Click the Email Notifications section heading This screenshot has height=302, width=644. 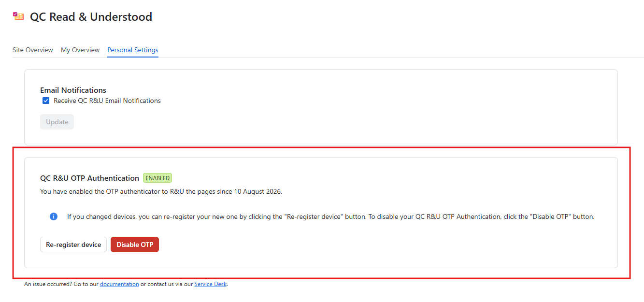tap(73, 90)
